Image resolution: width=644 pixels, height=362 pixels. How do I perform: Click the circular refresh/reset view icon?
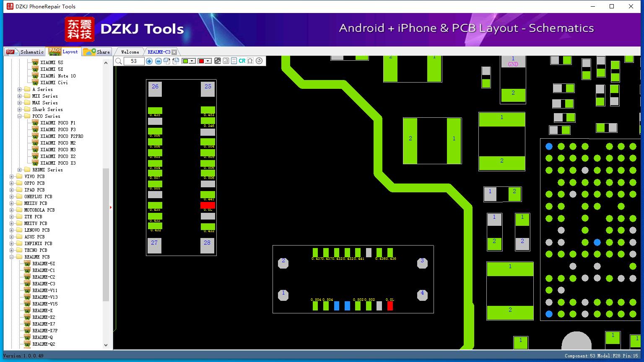[x=259, y=61]
